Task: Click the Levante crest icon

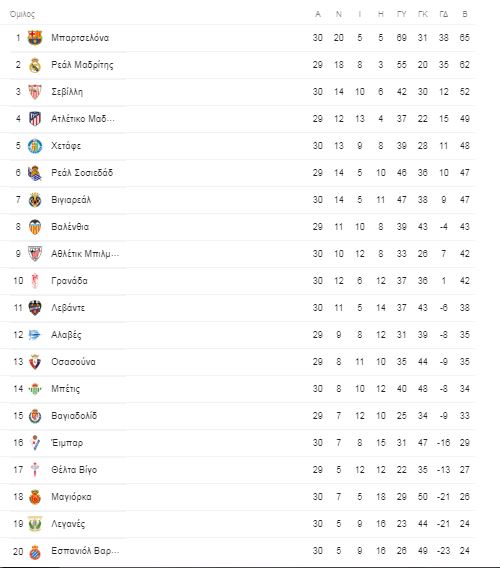Action: click(35, 308)
